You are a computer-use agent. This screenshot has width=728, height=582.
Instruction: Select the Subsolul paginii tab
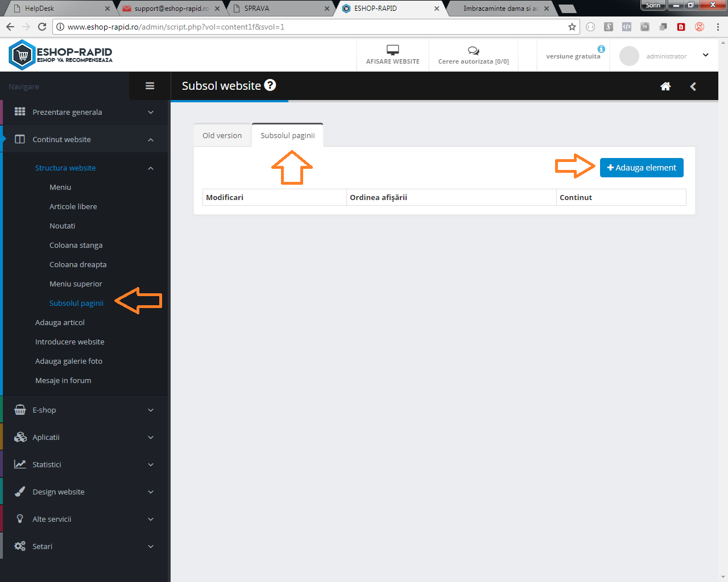tap(288, 135)
